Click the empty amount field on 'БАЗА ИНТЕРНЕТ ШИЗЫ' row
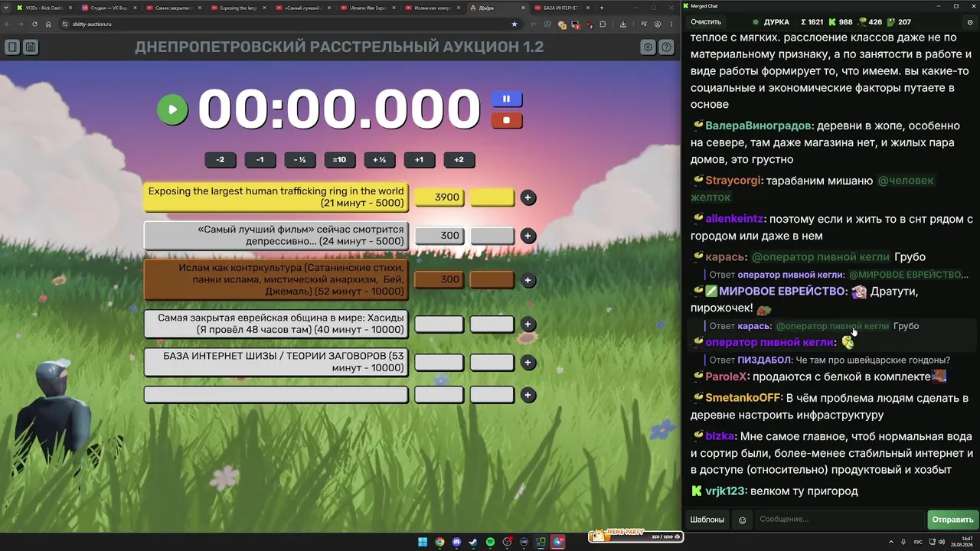The width and height of the screenshot is (980, 551). (439, 363)
